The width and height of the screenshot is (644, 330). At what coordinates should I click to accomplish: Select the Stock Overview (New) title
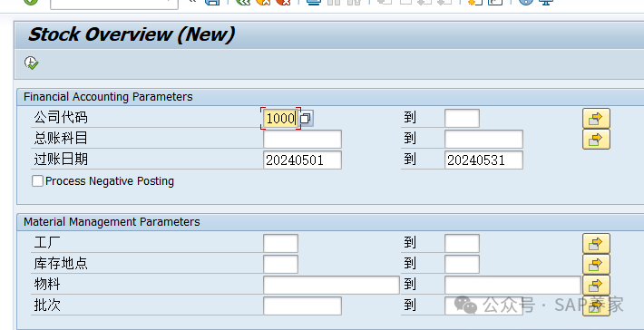tap(132, 34)
